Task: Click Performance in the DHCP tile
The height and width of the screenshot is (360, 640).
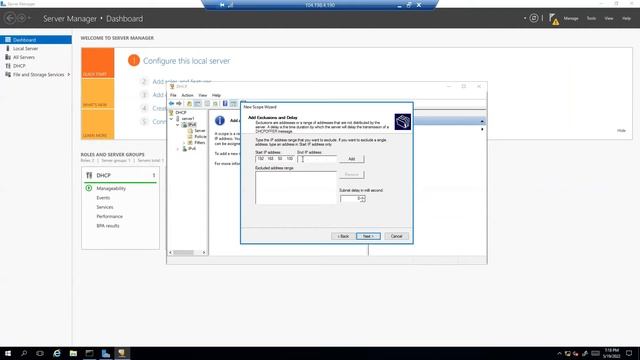Action: [109, 217]
